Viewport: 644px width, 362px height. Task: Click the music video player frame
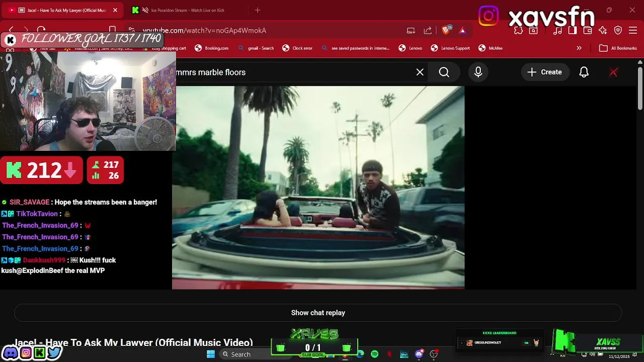[318, 188]
